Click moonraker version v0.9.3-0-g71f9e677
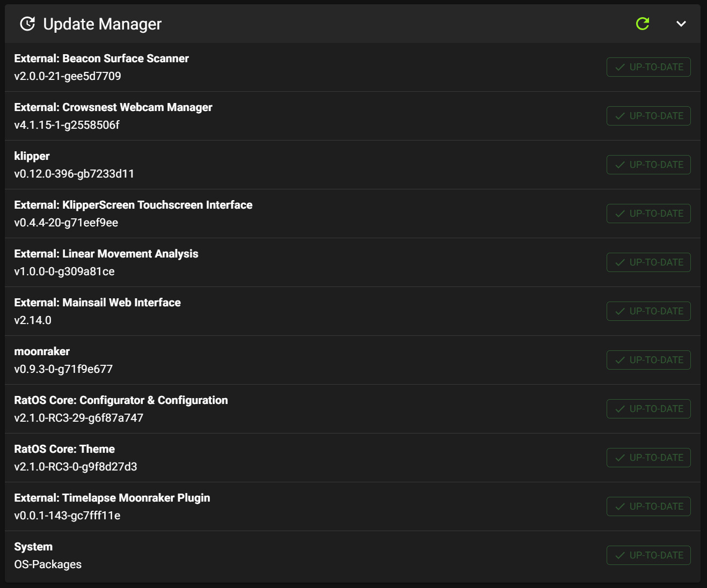The height and width of the screenshot is (588, 707). coord(63,369)
